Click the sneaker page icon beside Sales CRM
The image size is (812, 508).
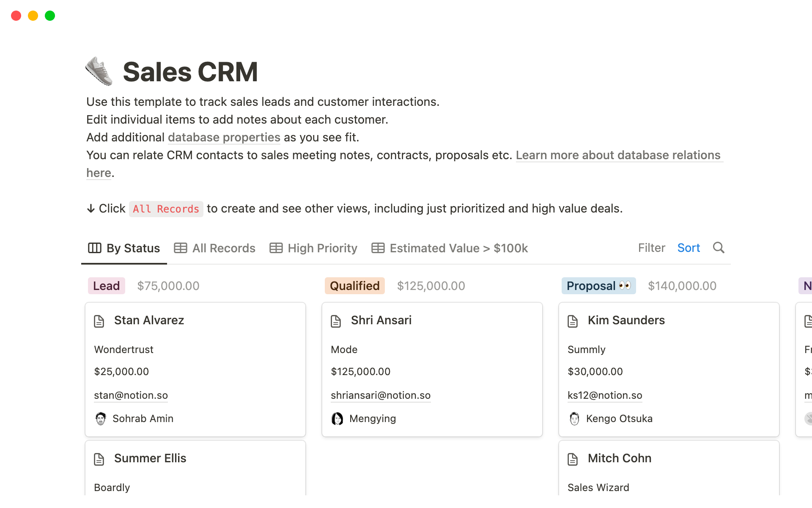[x=99, y=71]
